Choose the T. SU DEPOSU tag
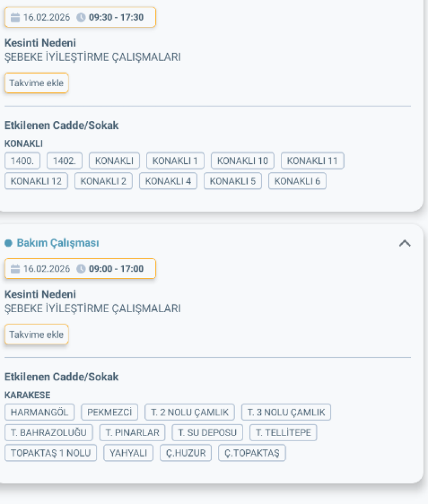This screenshot has width=428, height=504. coord(207,433)
